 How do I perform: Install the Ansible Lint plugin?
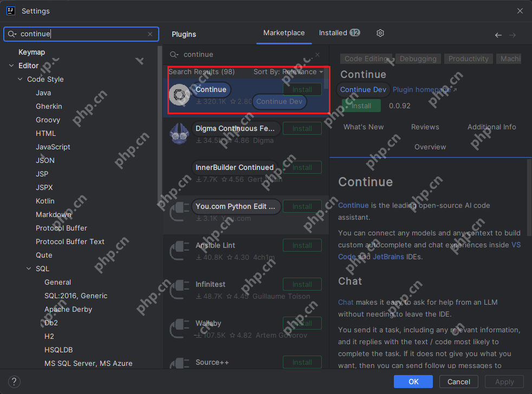(x=302, y=246)
